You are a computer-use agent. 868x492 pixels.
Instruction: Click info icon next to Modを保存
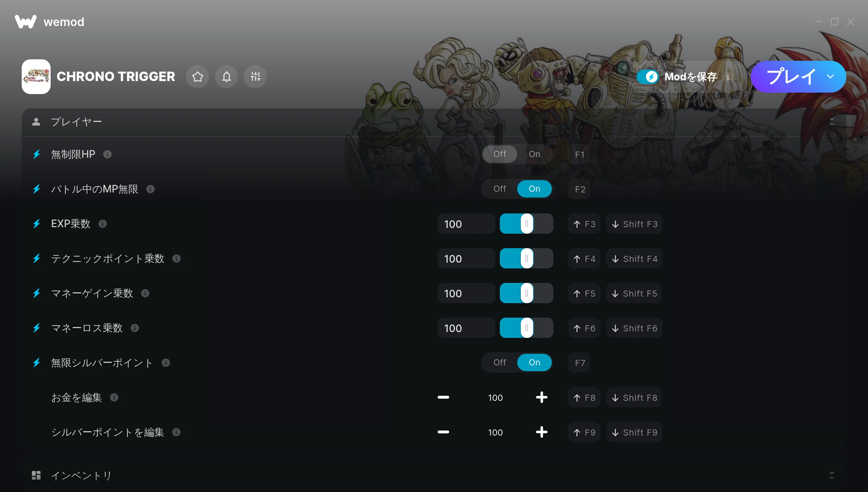coord(728,77)
